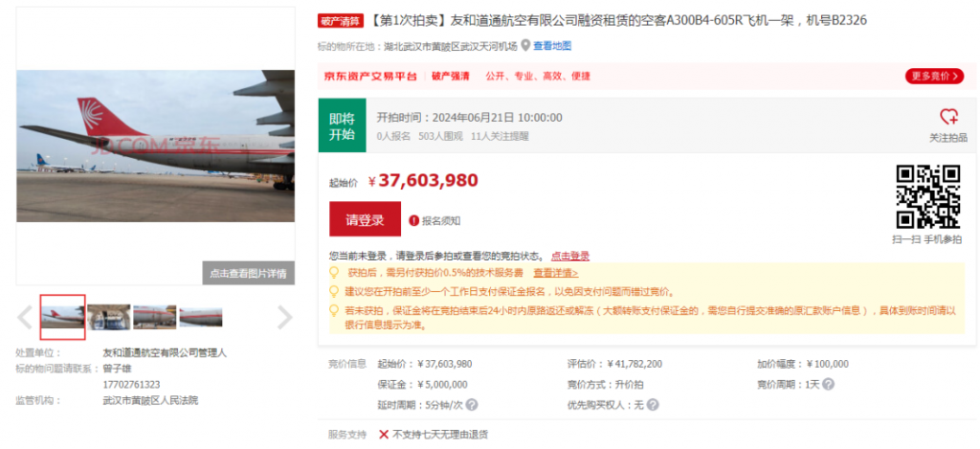980x449 pixels.
Task: Click the auction title with 机号B2326
Action: coord(617,21)
